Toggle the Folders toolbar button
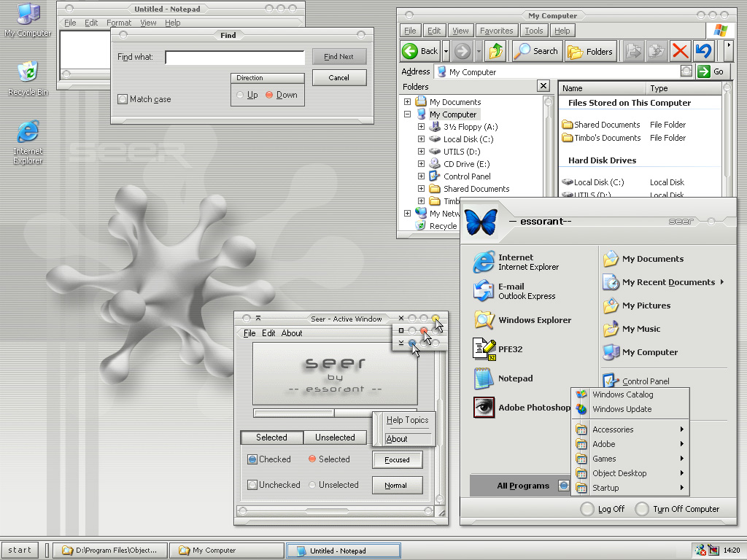Image resolution: width=747 pixels, height=560 pixels. [591, 51]
